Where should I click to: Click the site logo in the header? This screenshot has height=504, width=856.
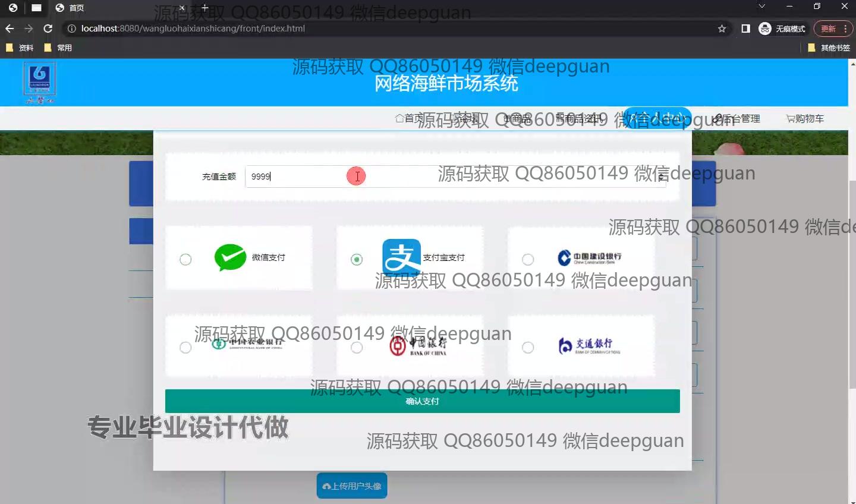tap(39, 83)
